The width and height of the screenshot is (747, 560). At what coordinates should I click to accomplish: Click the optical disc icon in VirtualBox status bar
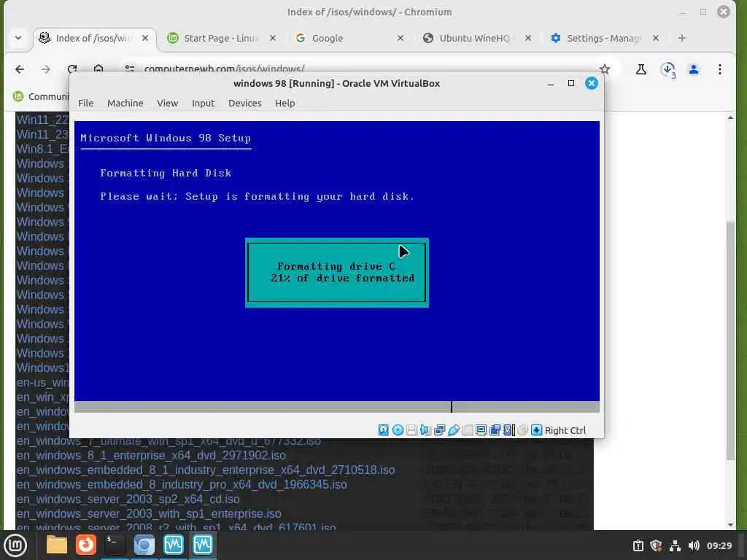(398, 430)
